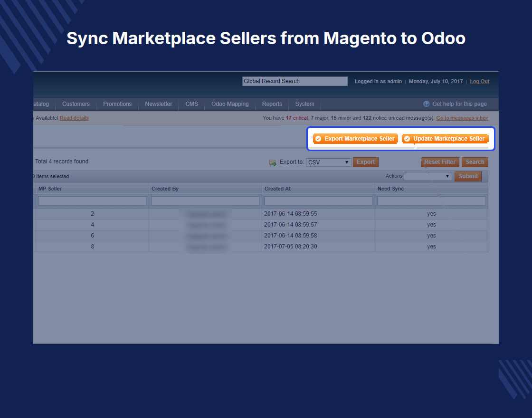
Task: Open the System menu
Action: pos(304,104)
